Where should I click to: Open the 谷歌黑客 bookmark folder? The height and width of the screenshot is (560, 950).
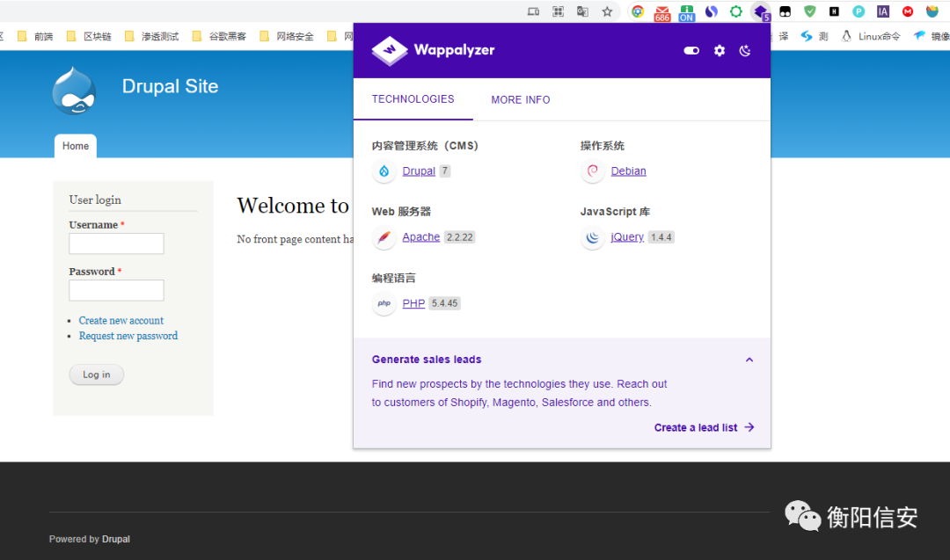[x=219, y=36]
